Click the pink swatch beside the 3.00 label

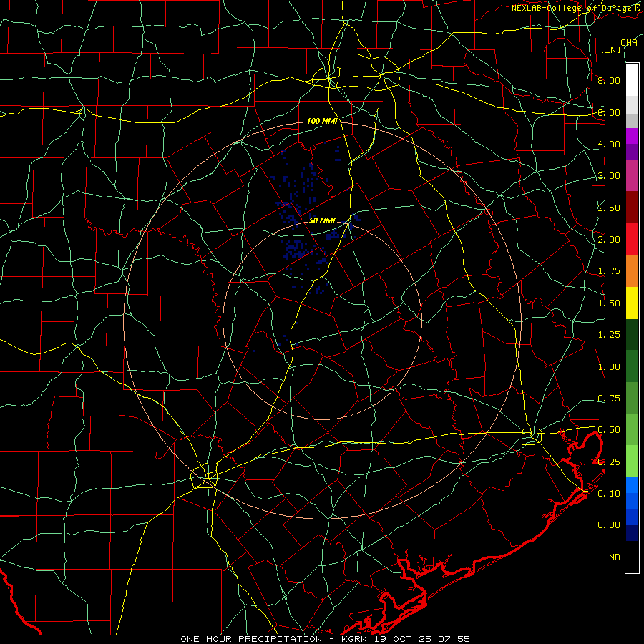(632, 175)
